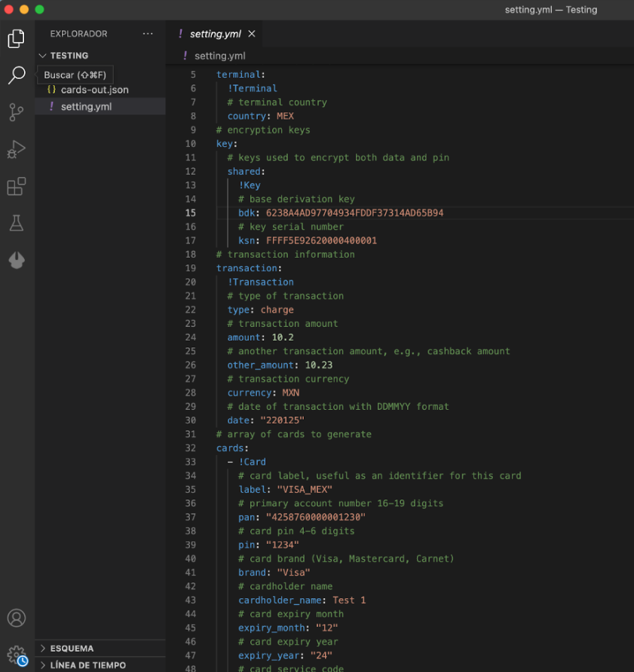Click the shared key on line 12
The height and width of the screenshot is (672, 634).
[243, 172]
